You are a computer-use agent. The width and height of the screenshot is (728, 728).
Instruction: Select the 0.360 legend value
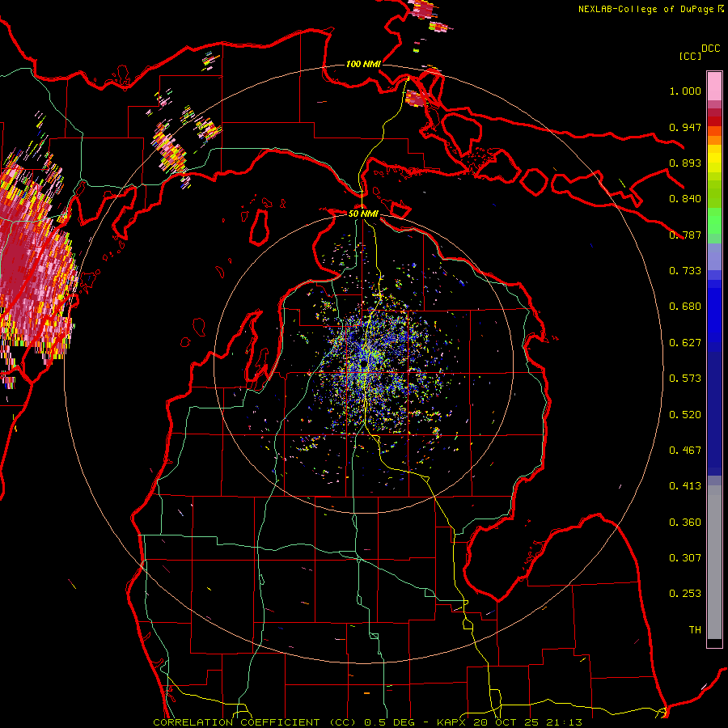point(685,523)
